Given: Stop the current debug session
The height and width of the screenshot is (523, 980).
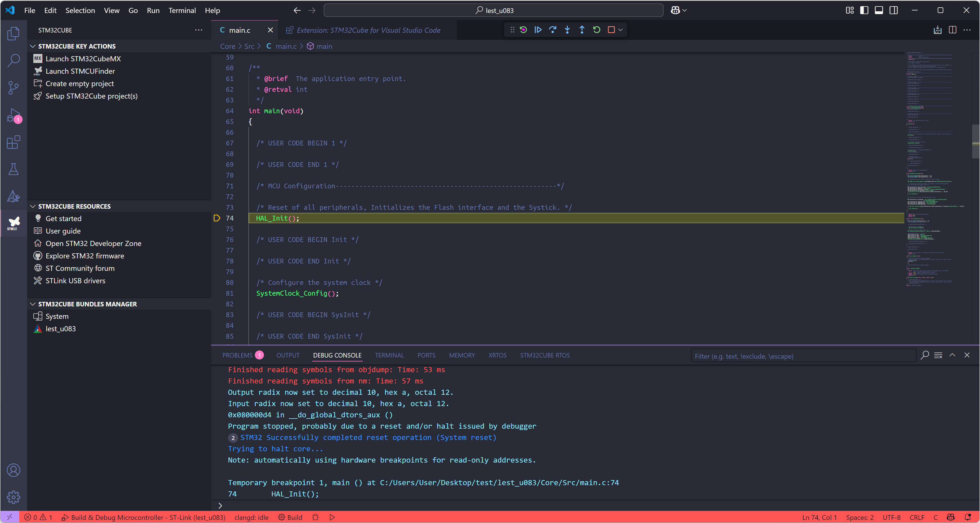Looking at the screenshot, I should 611,30.
